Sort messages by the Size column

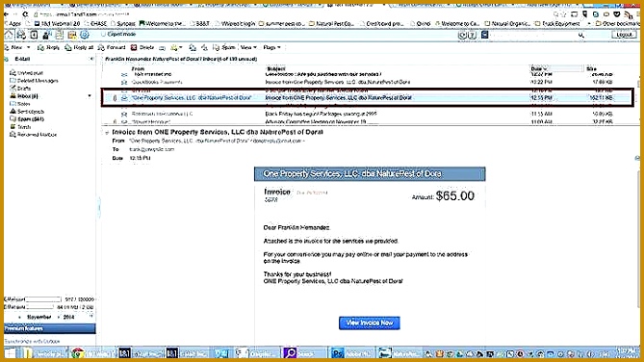point(591,68)
